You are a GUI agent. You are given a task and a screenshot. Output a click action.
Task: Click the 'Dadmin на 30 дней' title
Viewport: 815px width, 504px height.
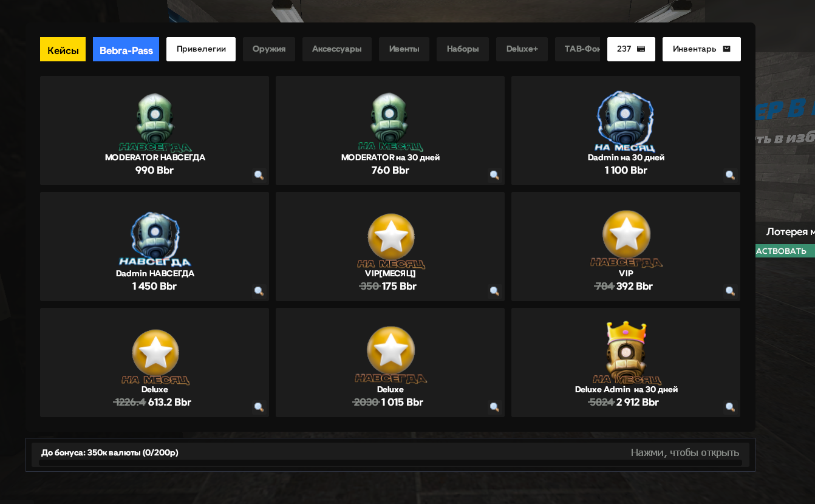click(626, 157)
